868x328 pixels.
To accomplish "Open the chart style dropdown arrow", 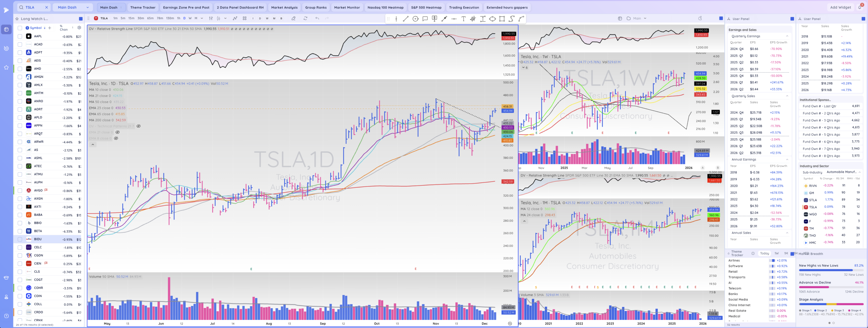I will pyautogui.click(x=225, y=18).
